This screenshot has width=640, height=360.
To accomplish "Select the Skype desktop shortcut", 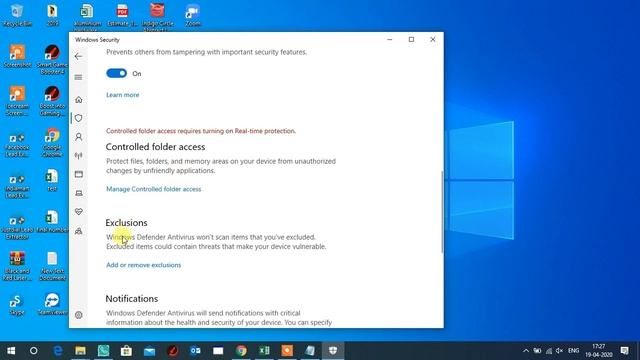I will point(17,305).
